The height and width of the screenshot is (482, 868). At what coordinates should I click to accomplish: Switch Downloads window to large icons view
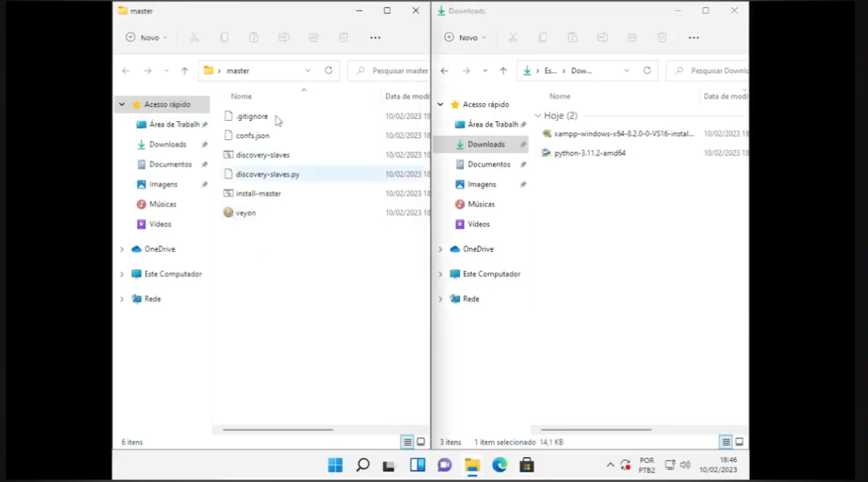coord(740,442)
